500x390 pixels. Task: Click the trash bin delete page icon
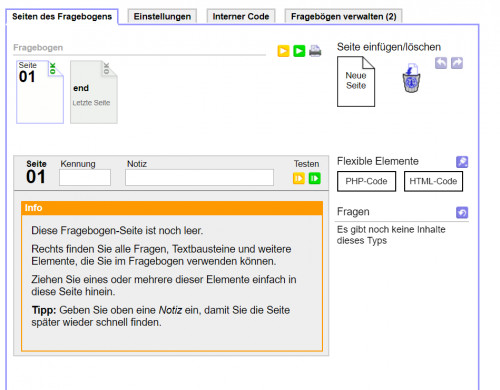click(411, 78)
